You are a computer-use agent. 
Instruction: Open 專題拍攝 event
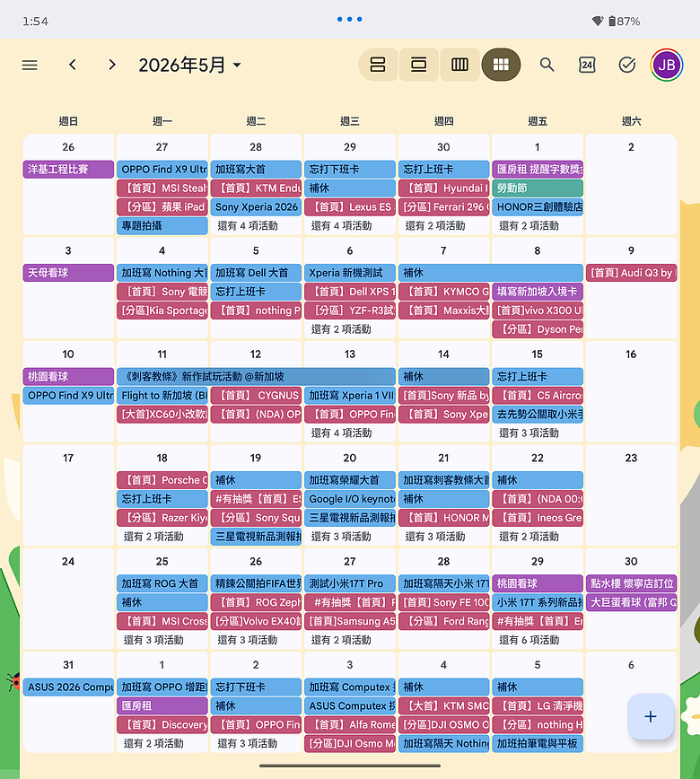(162, 226)
